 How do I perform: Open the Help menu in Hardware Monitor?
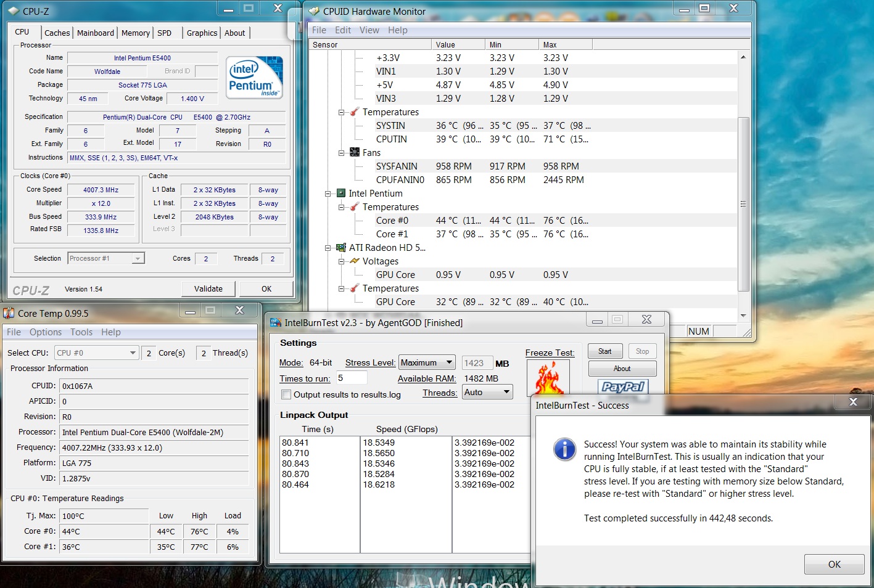pyautogui.click(x=398, y=30)
